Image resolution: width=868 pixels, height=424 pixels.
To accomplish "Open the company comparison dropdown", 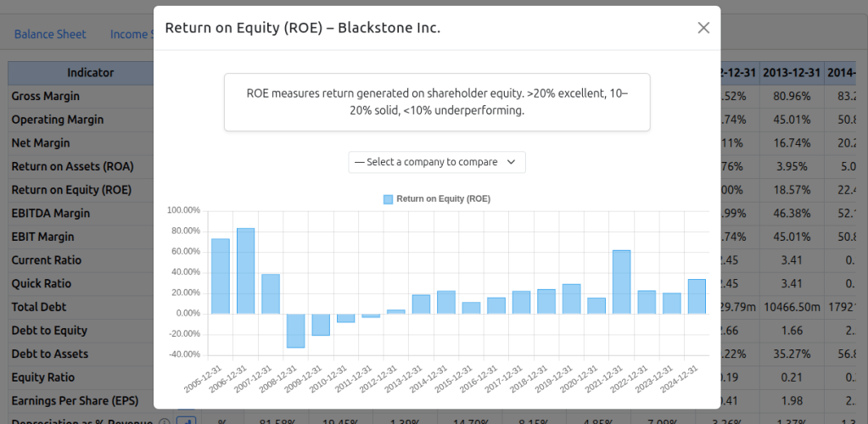I will [436, 162].
